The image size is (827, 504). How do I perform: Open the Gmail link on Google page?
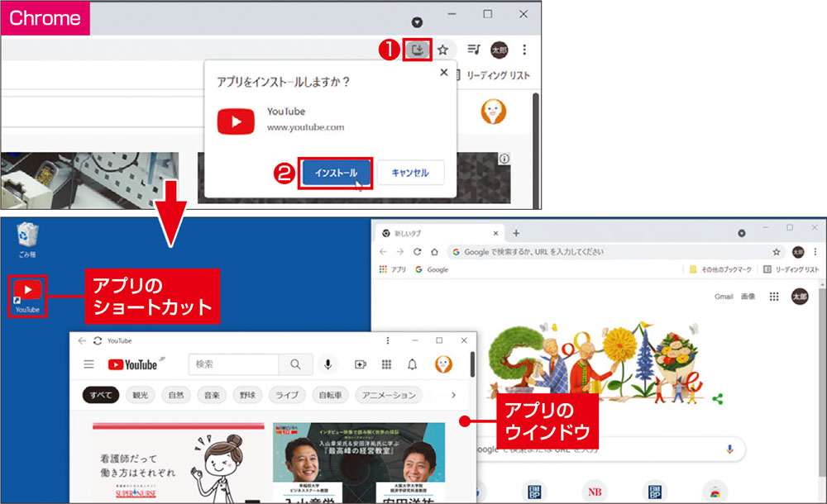pyautogui.click(x=724, y=297)
